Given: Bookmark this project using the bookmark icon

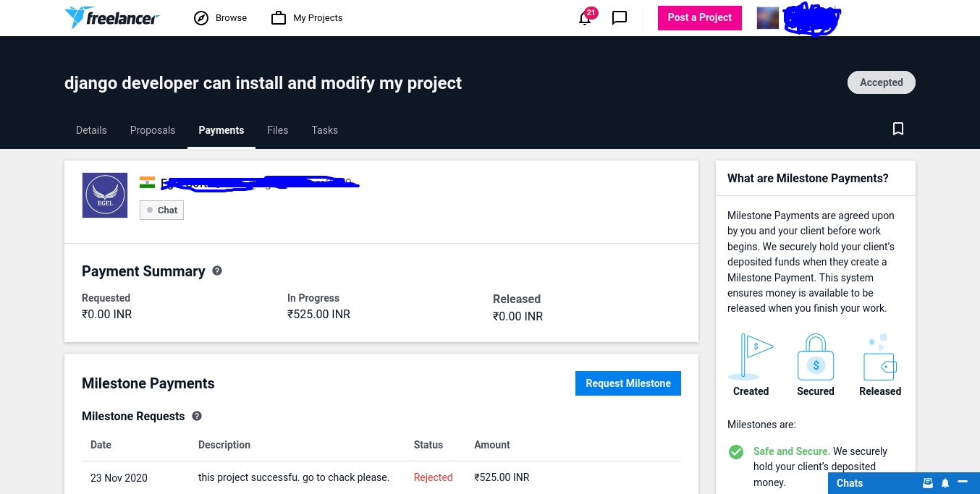Looking at the screenshot, I should click(898, 129).
